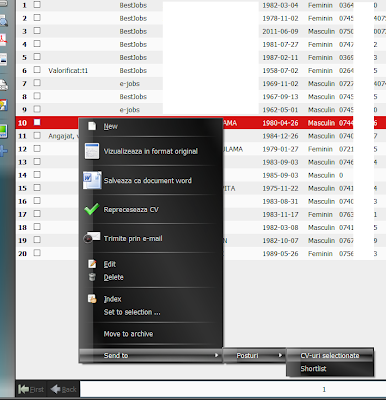Screen dimensions: 386x400
Task: Click birth date 1958-07-02
Action: (280, 70)
